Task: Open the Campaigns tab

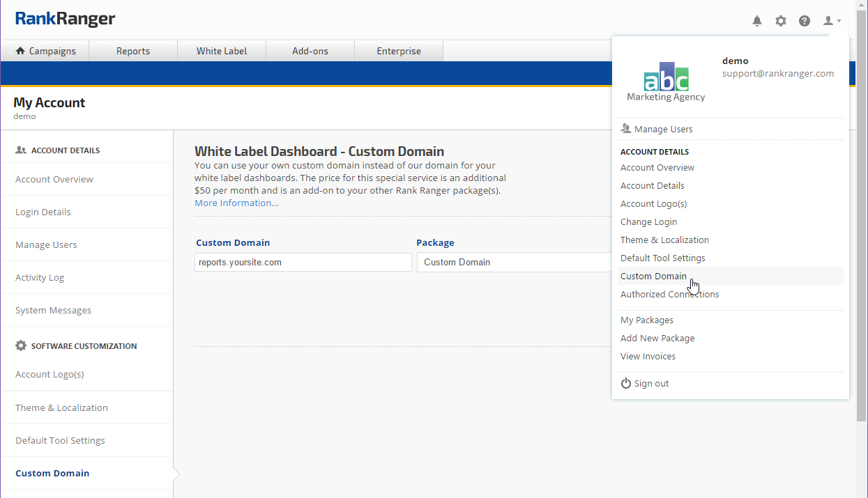Action: (45, 51)
